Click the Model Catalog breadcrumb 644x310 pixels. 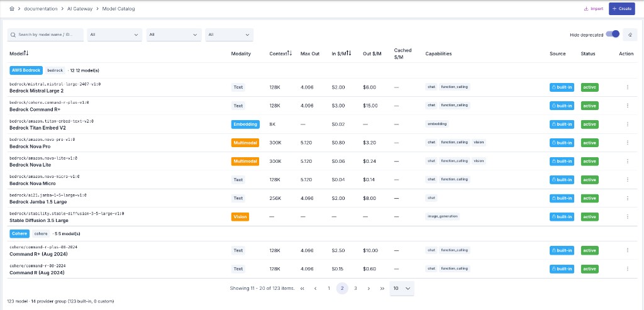(x=119, y=9)
